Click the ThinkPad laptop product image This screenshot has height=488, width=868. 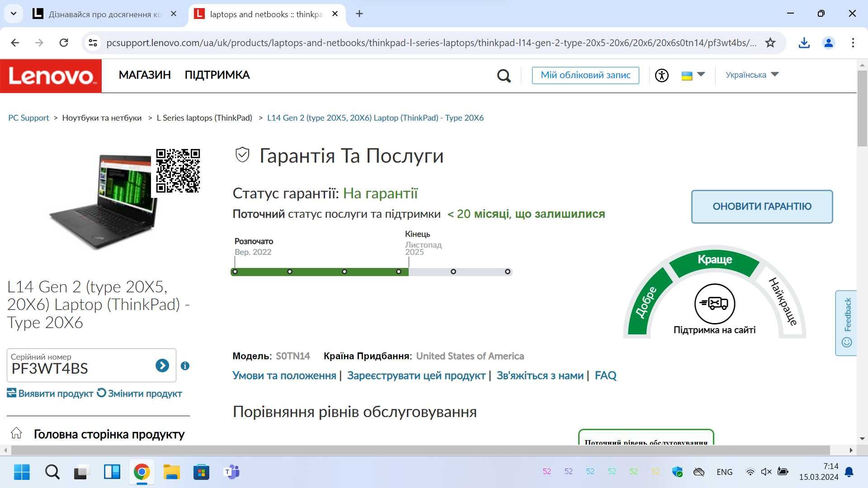tap(103, 201)
